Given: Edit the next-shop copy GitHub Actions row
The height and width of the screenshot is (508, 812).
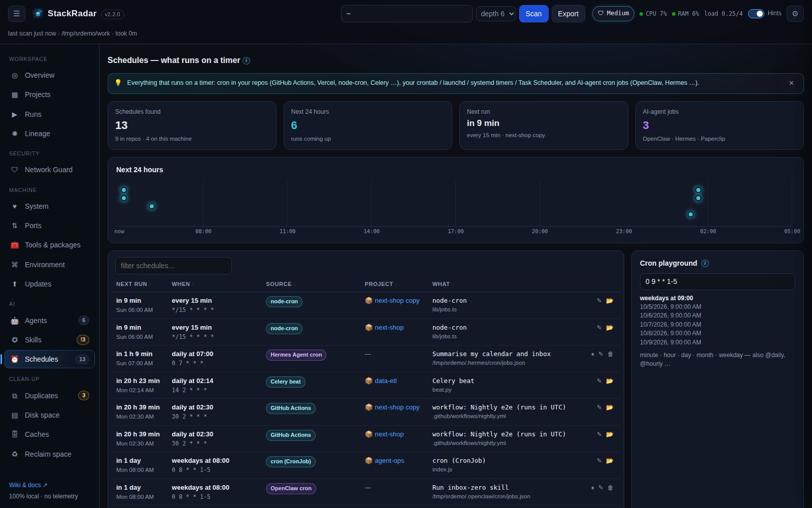Looking at the screenshot, I should tap(599, 407).
